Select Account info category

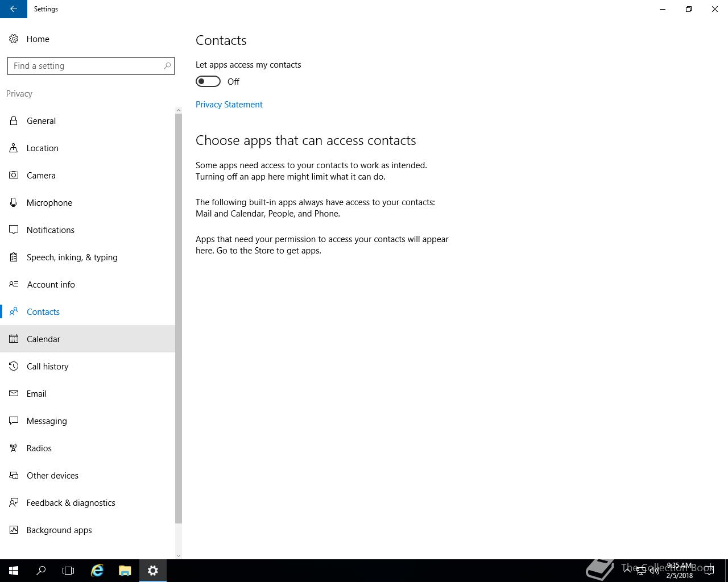pyautogui.click(x=88, y=284)
